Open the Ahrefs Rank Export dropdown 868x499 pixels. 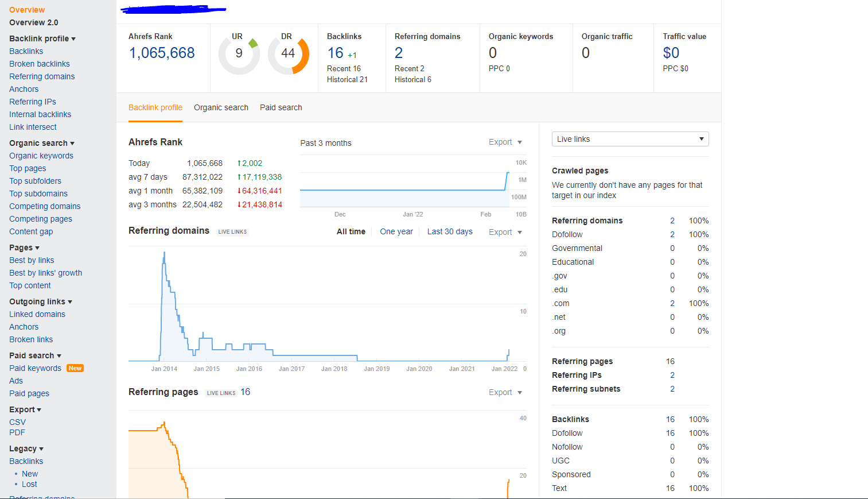tap(505, 142)
